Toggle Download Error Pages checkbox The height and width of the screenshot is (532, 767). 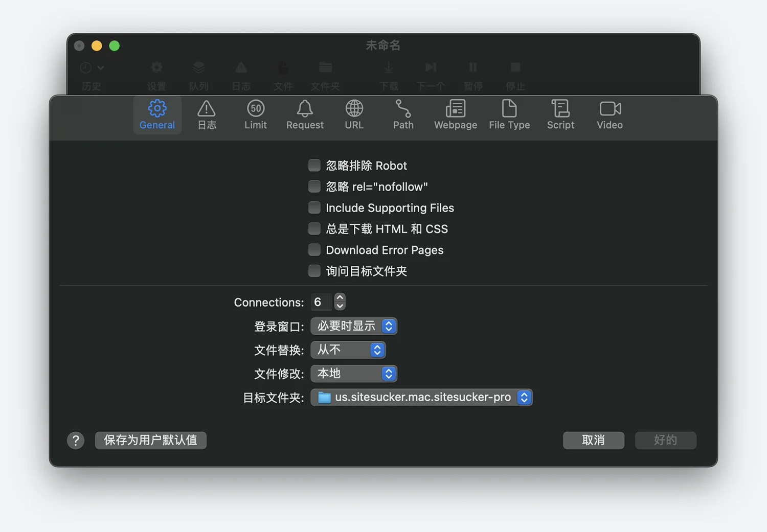tap(314, 249)
